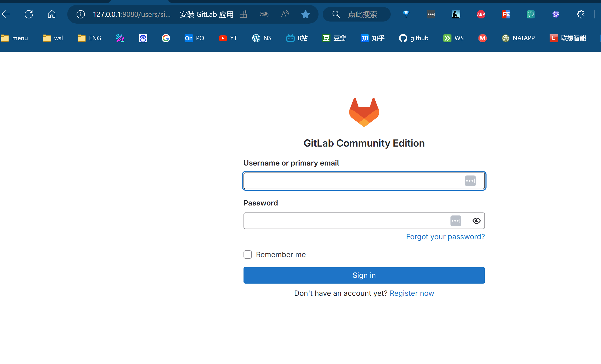Open the ABP ad blocker extension
Image resolution: width=601 pixels, height=364 pixels.
coord(481,14)
